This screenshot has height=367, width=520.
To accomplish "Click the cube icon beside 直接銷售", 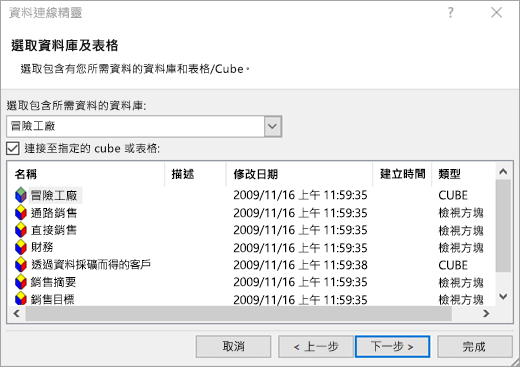I will tap(21, 230).
